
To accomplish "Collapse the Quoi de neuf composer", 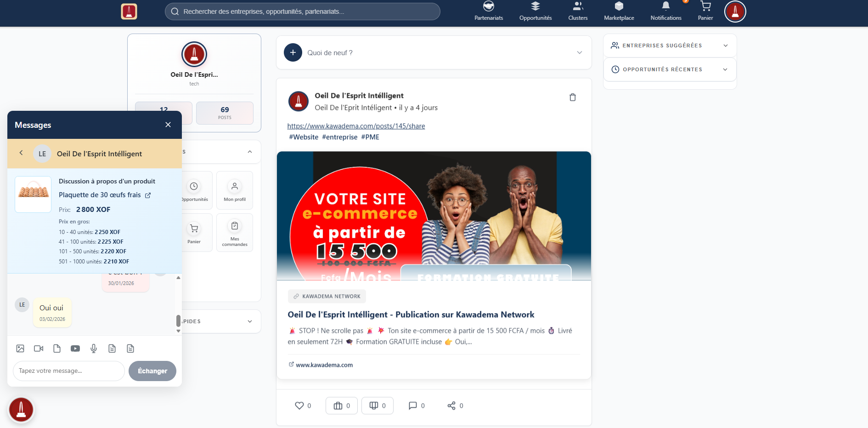I will tap(579, 52).
